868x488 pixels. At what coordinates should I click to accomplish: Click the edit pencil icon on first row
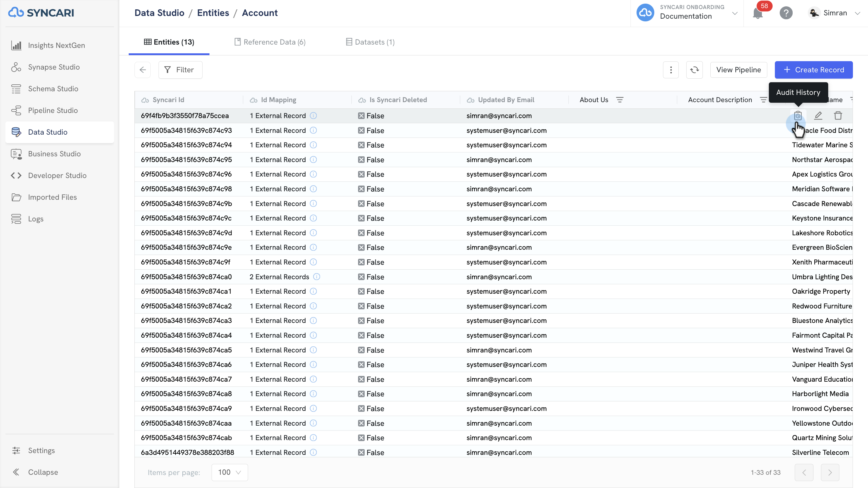pyautogui.click(x=818, y=115)
